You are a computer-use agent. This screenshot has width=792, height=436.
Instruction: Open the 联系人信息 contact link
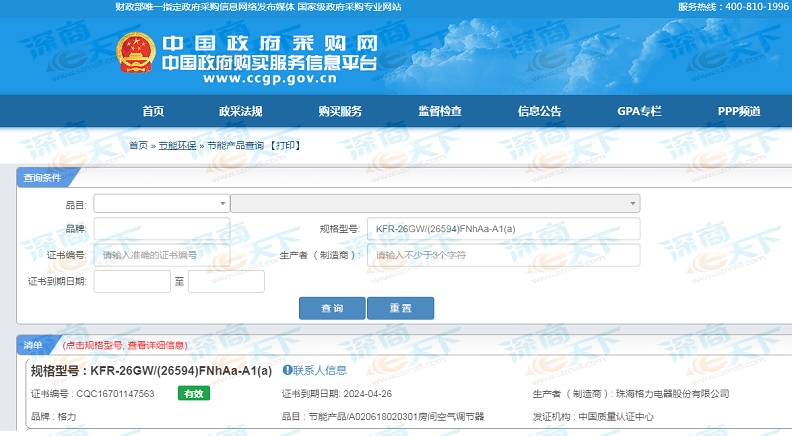click(x=320, y=370)
